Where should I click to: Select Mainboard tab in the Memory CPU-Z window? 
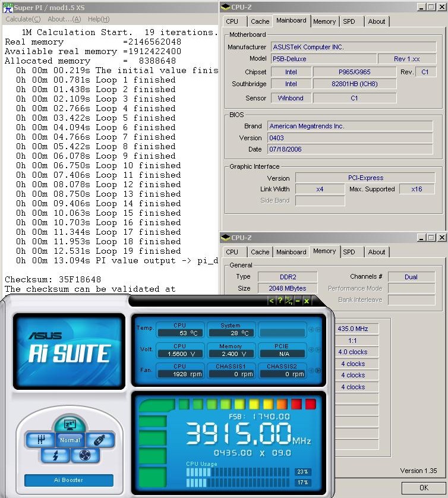tap(291, 252)
